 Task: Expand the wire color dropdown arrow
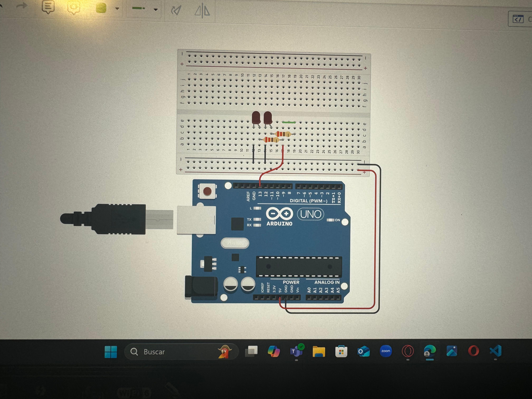[x=117, y=9]
